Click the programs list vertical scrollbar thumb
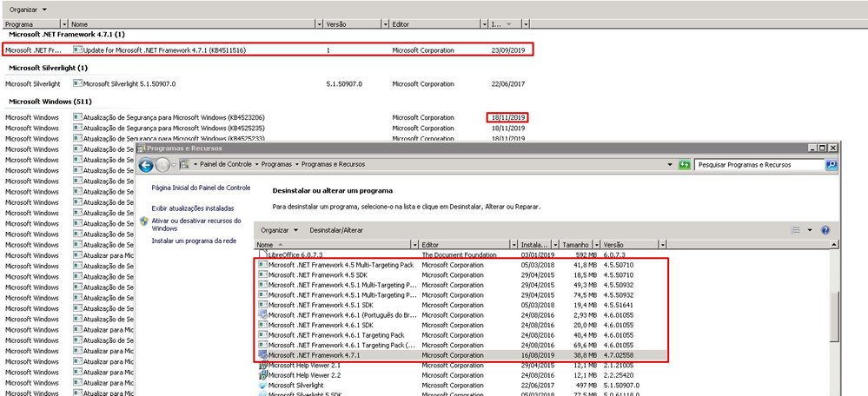The image size is (868, 396). 835,318
